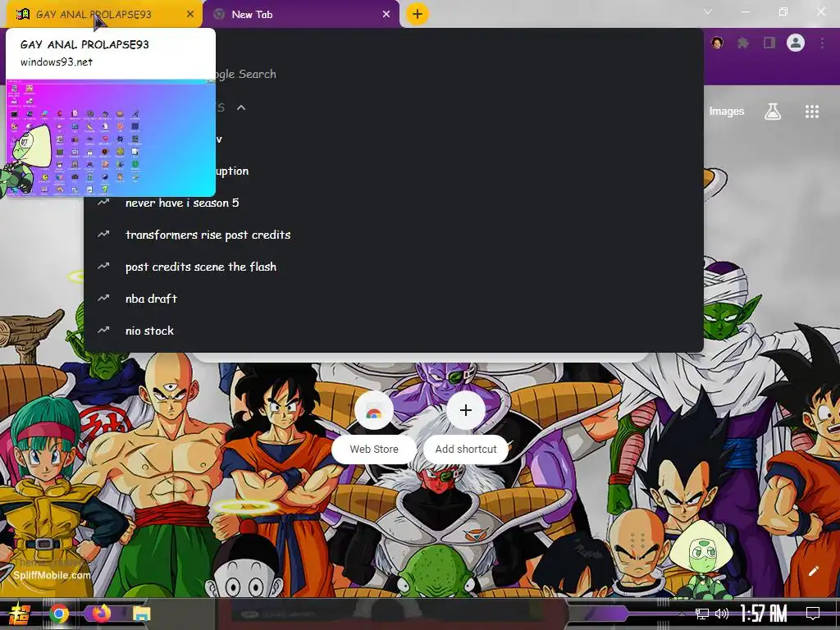Screen dimensions: 840x630
Task: Open Chrome from the taskbar
Action: pyautogui.click(x=59, y=614)
